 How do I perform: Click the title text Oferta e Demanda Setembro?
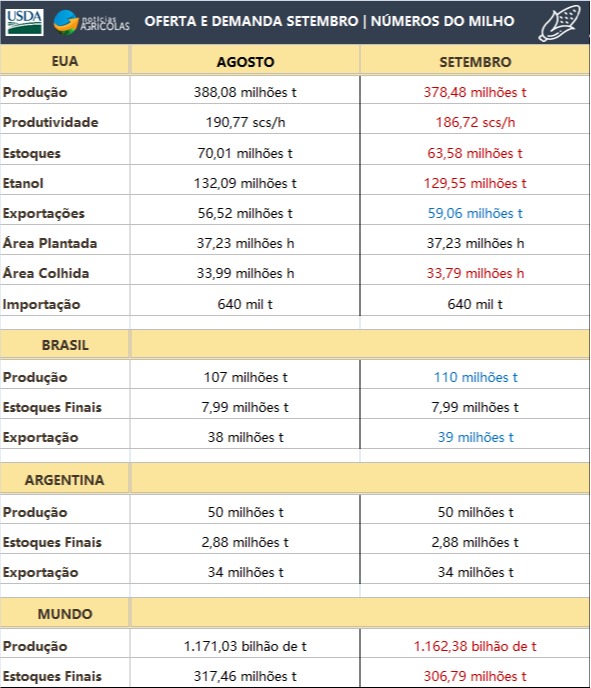click(x=251, y=21)
